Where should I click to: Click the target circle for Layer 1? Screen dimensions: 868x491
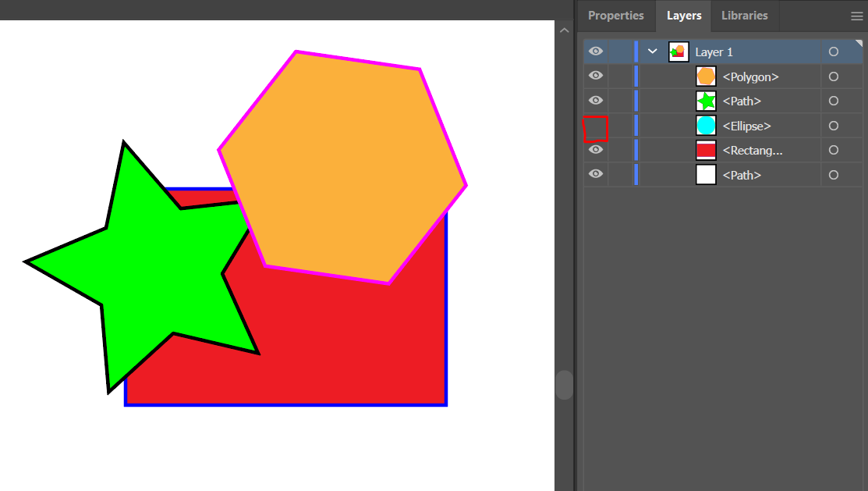click(834, 52)
